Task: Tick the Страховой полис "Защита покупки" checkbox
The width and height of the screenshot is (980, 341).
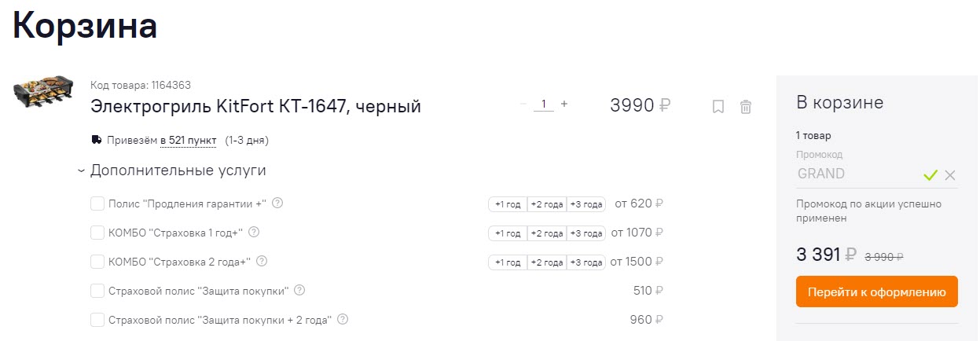Action: click(x=97, y=291)
